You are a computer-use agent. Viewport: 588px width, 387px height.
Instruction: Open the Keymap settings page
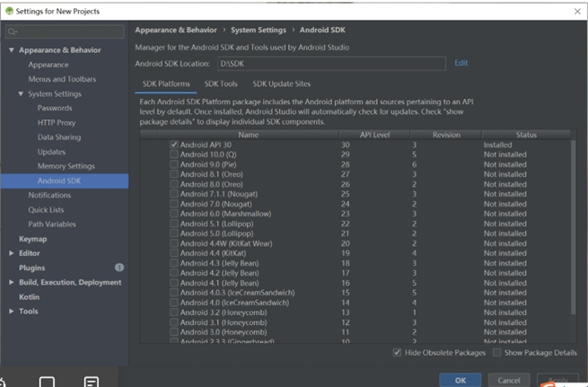[33, 239]
